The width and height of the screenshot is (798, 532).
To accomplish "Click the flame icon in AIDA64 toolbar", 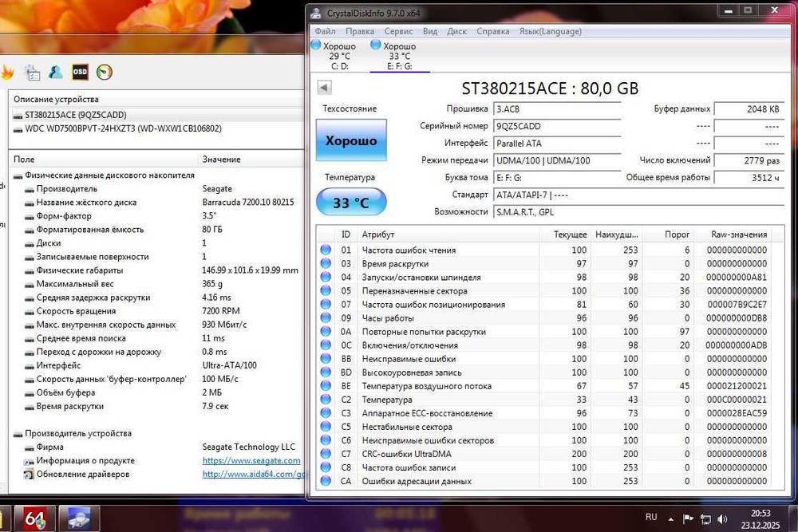I will tap(7, 73).
